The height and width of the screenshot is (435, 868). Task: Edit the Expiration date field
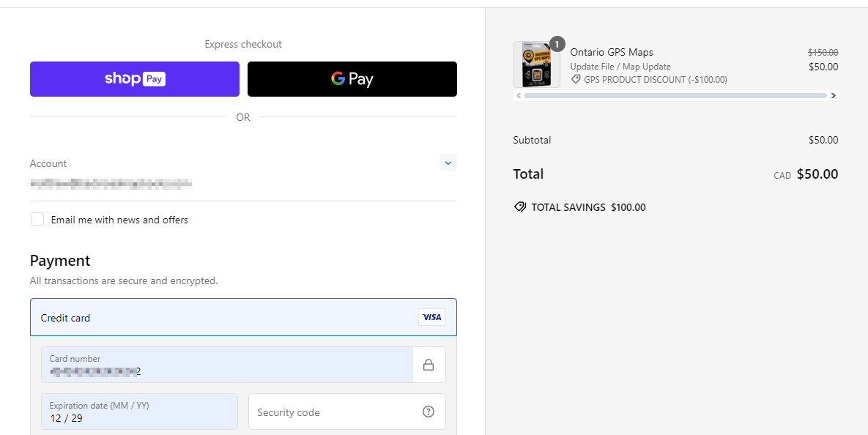coord(139,412)
